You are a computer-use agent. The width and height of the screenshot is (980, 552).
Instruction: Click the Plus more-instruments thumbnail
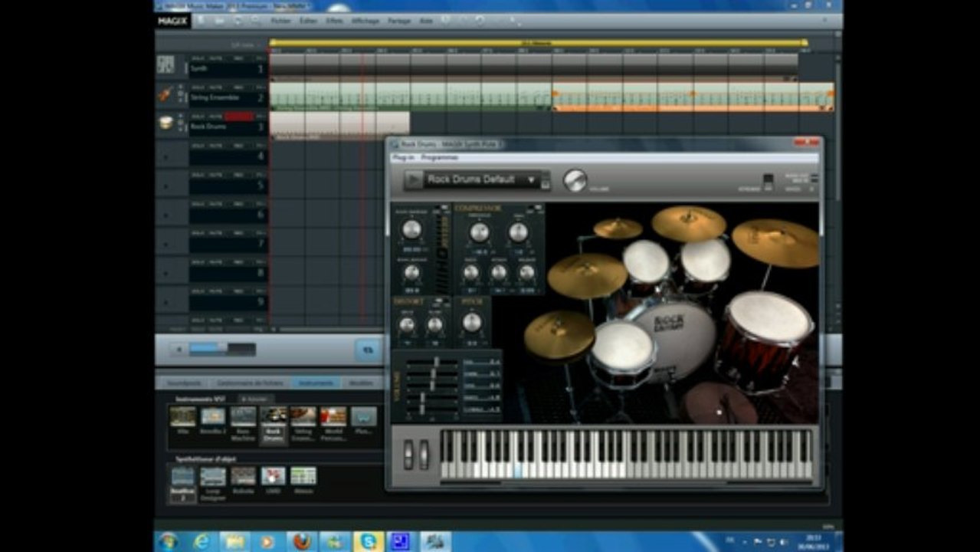click(364, 420)
